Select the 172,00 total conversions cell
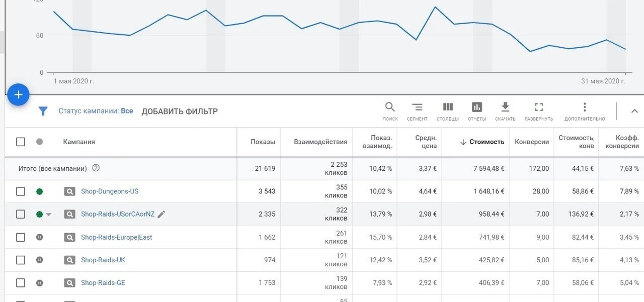This screenshot has width=644, height=302. (x=539, y=168)
